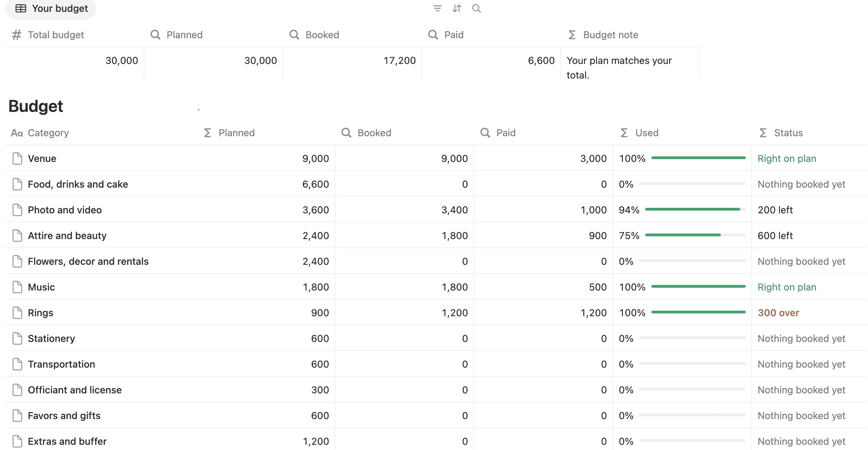Open the Transportation category page

click(x=61, y=364)
